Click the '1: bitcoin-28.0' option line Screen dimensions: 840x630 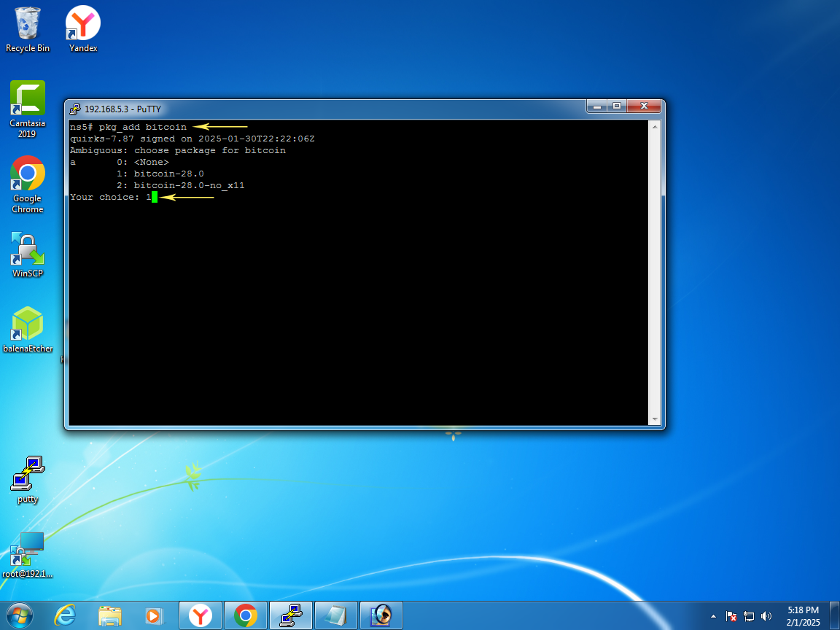(160, 174)
